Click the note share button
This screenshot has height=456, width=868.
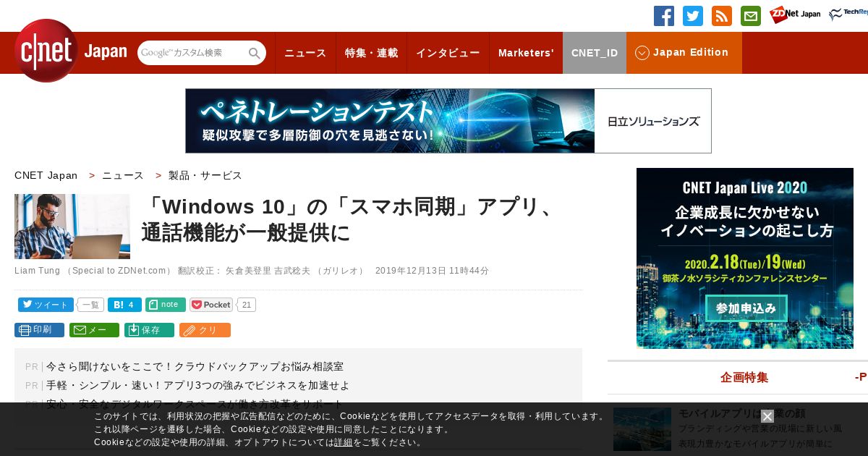pos(166,305)
